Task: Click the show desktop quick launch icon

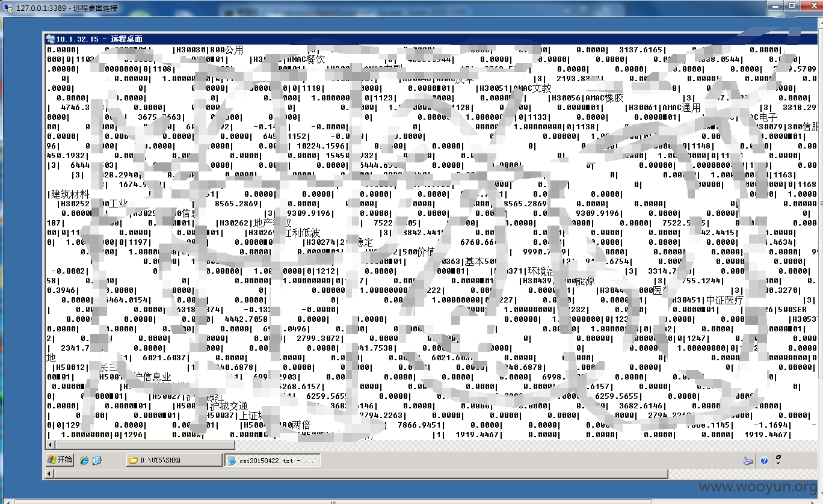Action: point(97,460)
